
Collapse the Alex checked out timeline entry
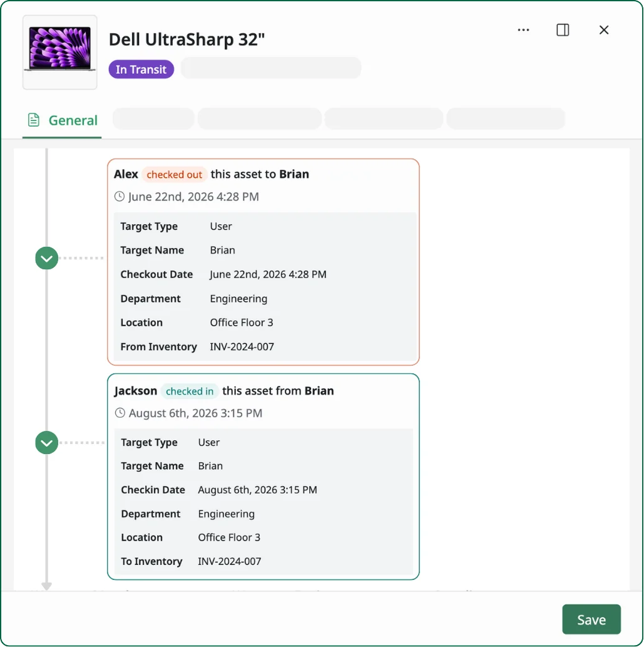[x=46, y=258]
